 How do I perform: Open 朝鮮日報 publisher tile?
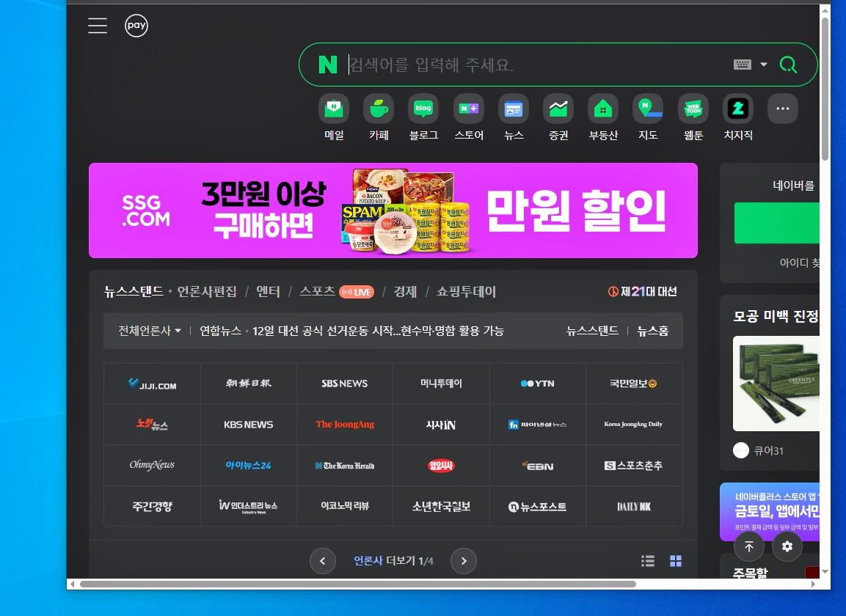(249, 384)
